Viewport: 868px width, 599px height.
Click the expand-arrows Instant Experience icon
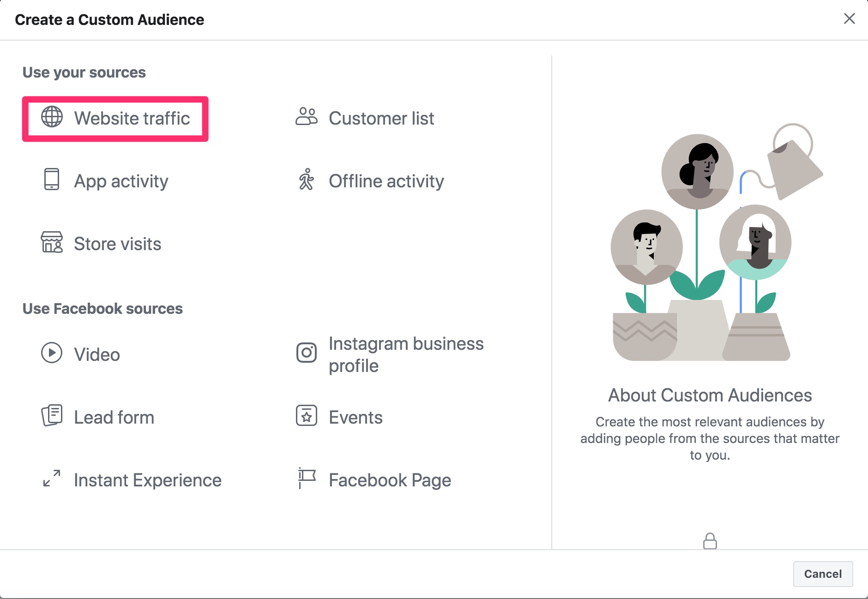pos(52,478)
